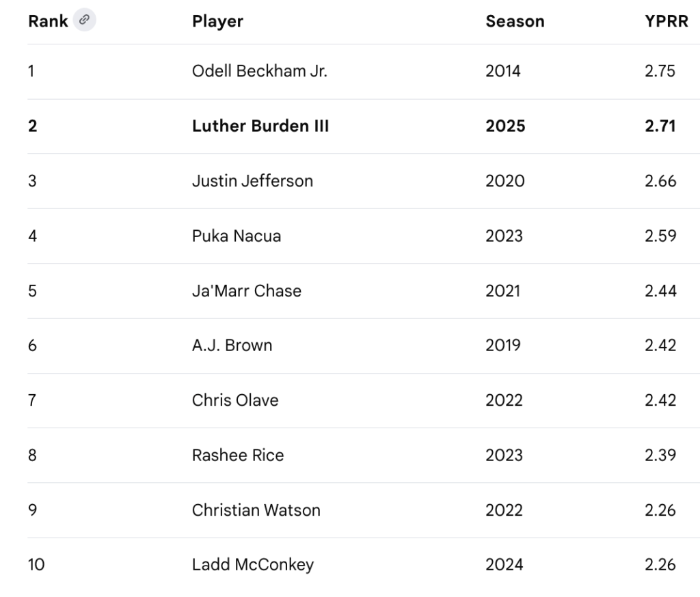Viewport: 700px width, 597px height.
Task: Click the 2.71 YPRR value
Action: coord(660,126)
